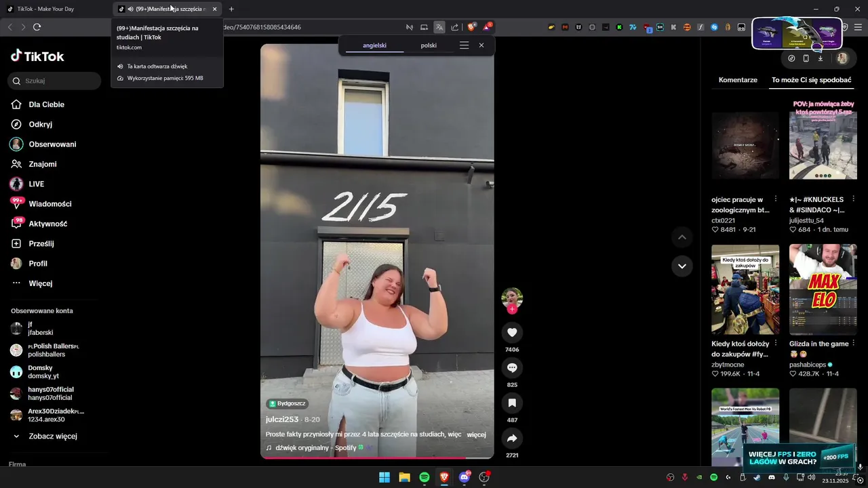Select angielski language tab
868x488 pixels.
pos(374,45)
